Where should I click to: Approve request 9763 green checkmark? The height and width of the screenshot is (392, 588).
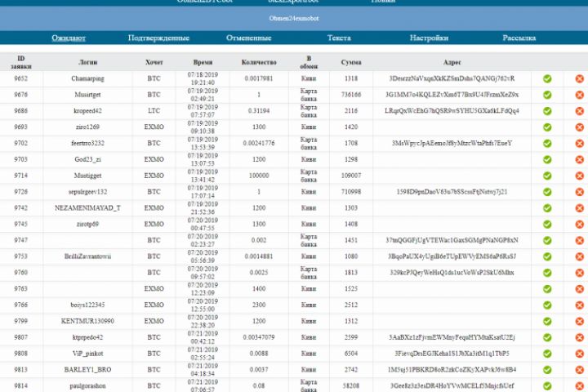pos(547,289)
